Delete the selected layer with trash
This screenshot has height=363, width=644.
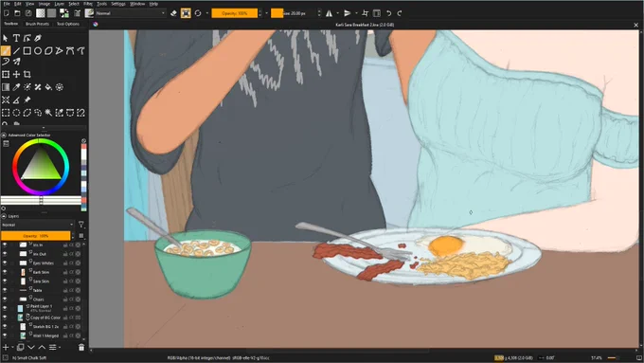tap(81, 348)
